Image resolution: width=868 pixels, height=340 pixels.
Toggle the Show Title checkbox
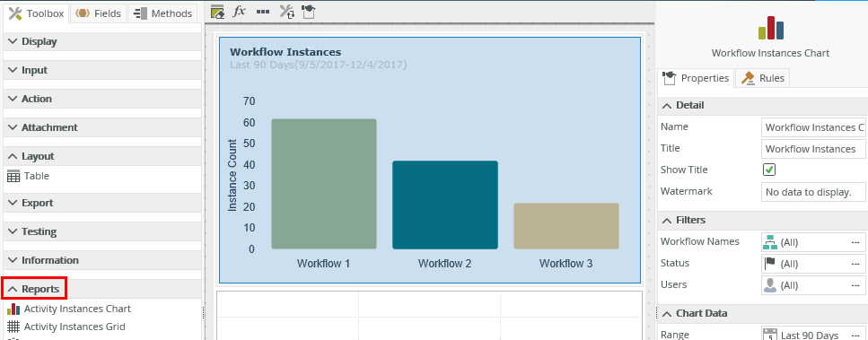point(769,170)
